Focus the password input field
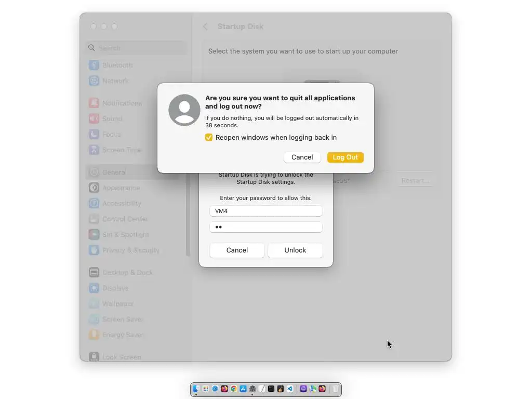Viewport: 532px width, 399px height. pyautogui.click(x=265, y=227)
